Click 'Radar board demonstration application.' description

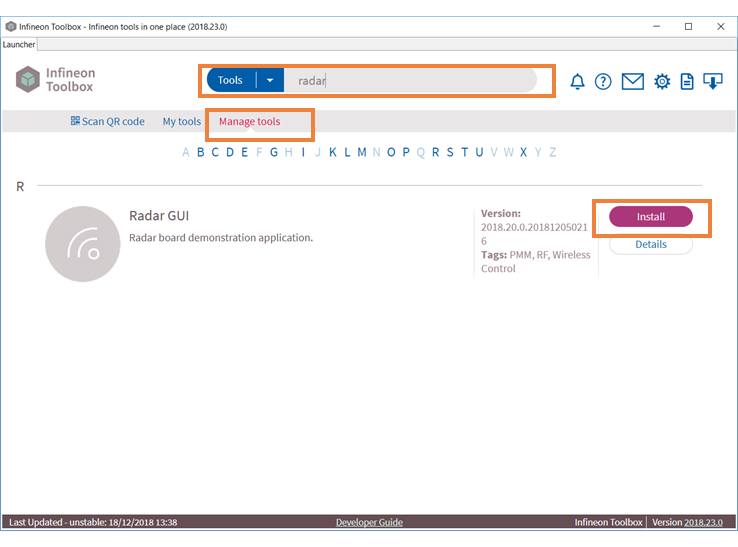pos(221,238)
